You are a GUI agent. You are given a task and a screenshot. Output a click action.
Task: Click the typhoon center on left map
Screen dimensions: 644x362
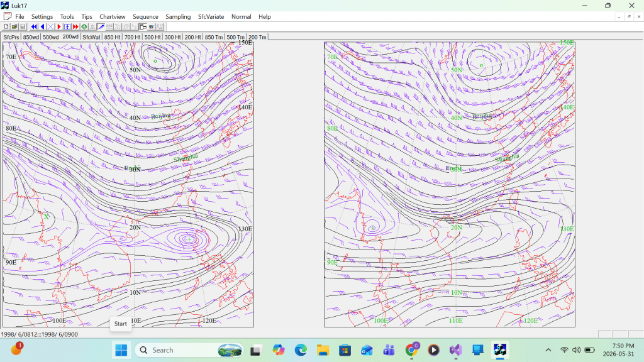point(189,239)
